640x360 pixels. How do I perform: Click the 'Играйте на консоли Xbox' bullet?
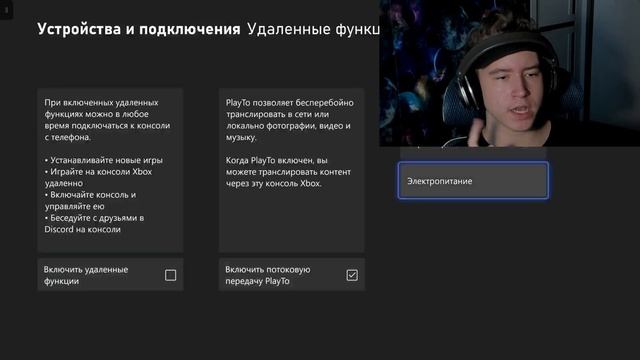pyautogui.click(x=98, y=177)
